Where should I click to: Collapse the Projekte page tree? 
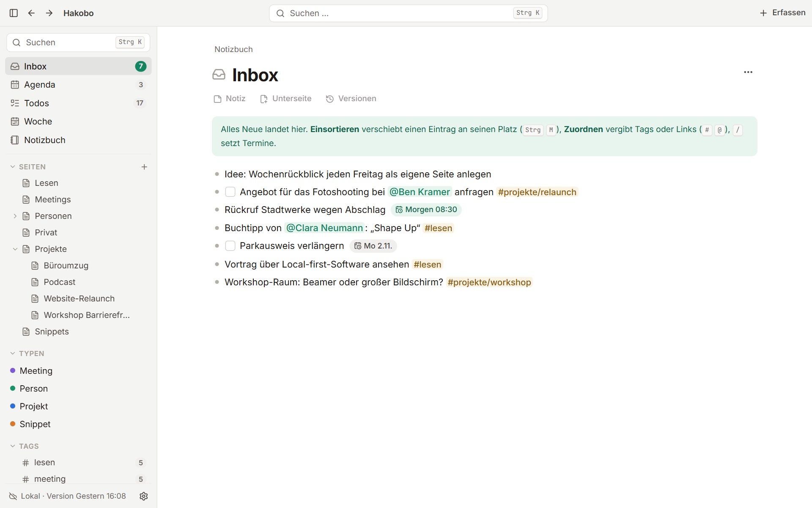(x=15, y=249)
